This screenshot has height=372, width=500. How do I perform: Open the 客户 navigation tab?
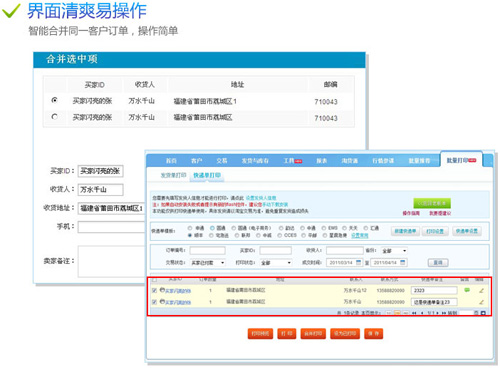(x=197, y=161)
